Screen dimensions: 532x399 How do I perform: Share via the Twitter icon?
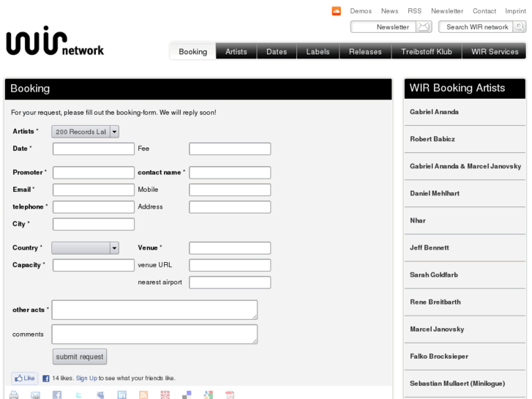(78, 395)
